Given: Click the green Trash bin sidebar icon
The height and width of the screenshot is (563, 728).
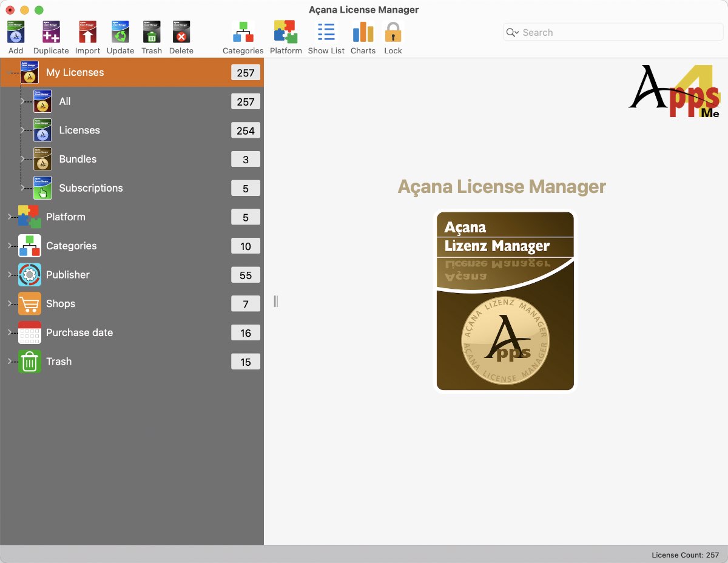Looking at the screenshot, I should point(30,362).
